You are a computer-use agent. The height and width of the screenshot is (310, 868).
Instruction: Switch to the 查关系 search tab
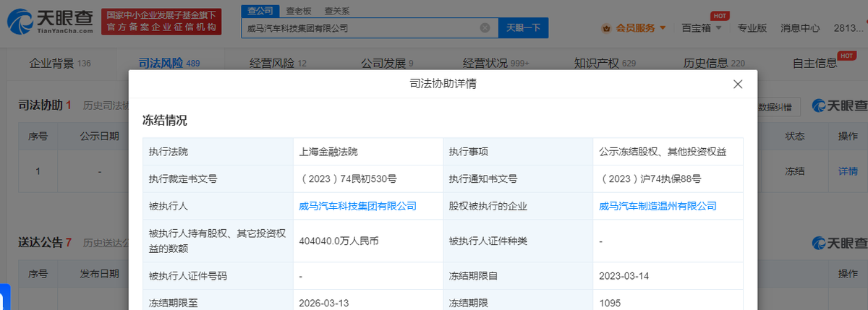click(336, 11)
